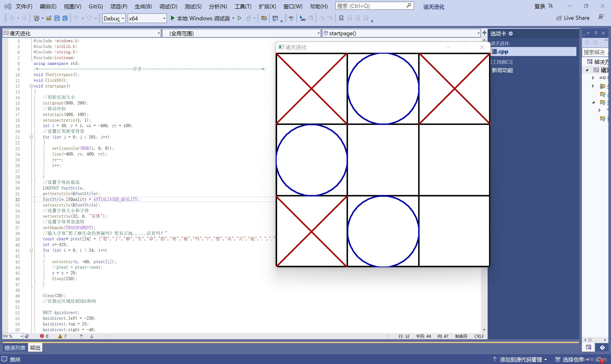This screenshot has height=364, width=611.
Task: Switch to the 输出 tab
Action: (x=35, y=348)
